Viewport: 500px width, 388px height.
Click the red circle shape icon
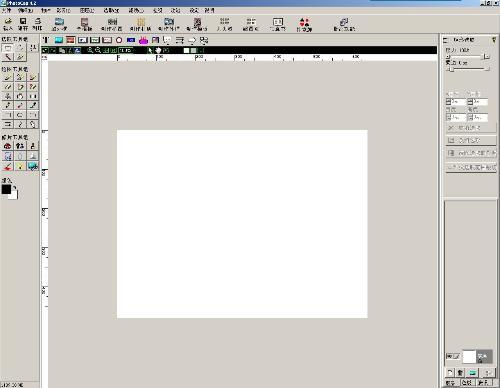pyautogui.click(x=119, y=40)
